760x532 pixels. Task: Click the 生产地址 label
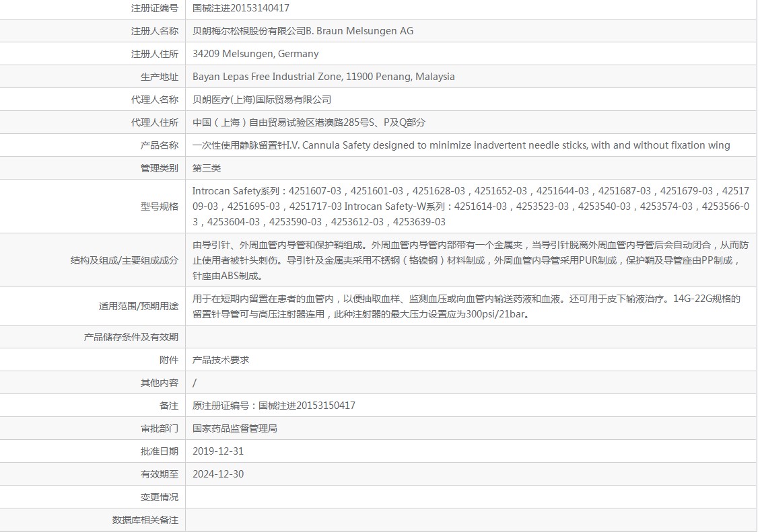coord(160,77)
